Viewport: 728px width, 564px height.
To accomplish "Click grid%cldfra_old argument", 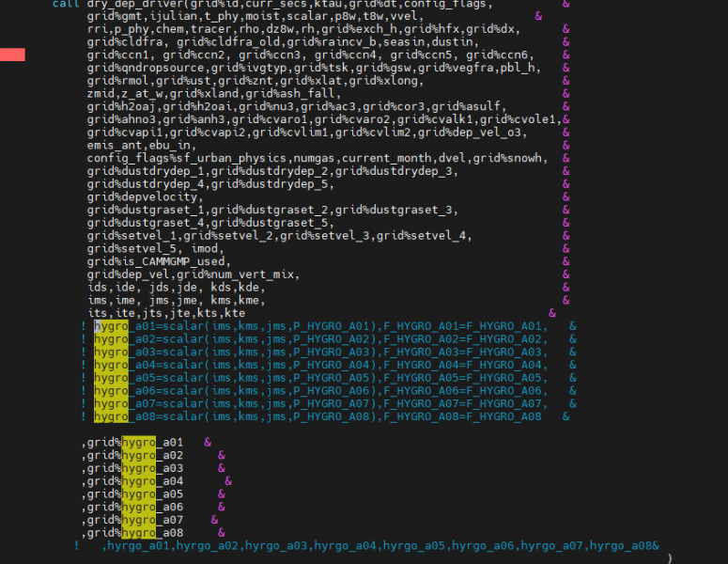I will [228, 41].
